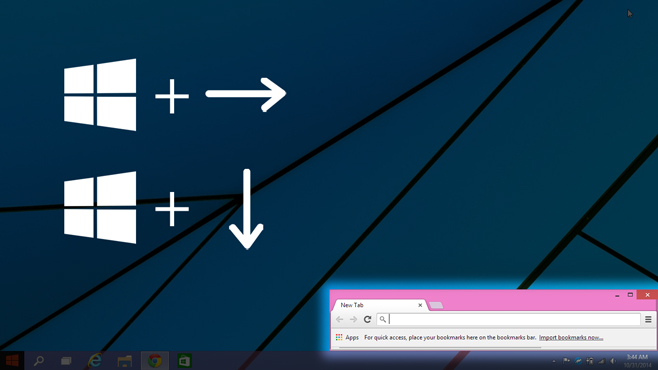Open the taskbar Search magnifier
Image resolution: width=658 pixels, height=370 pixels.
tap(39, 360)
